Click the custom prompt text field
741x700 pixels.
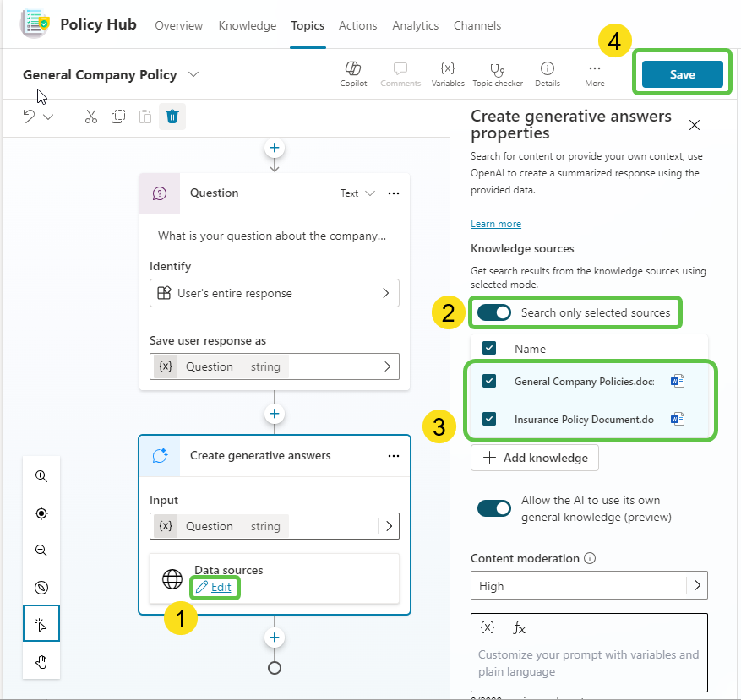pos(588,663)
